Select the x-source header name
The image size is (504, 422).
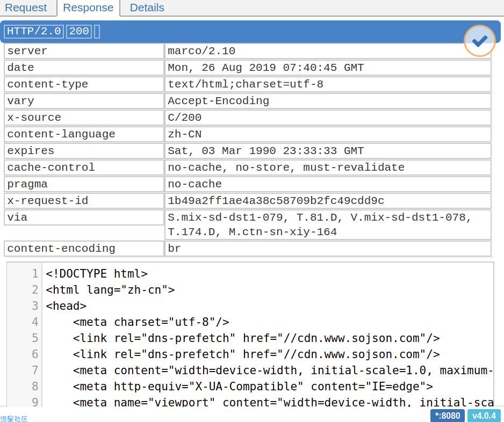(x=84, y=118)
